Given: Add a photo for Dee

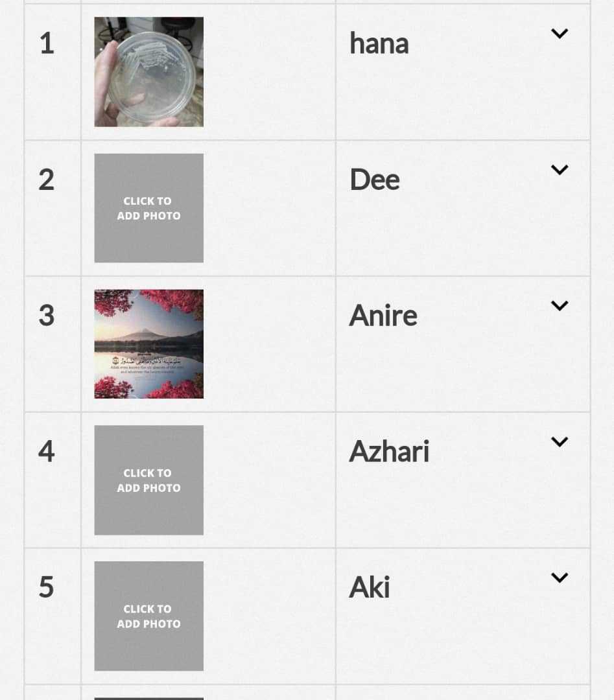Looking at the screenshot, I should click(x=148, y=208).
